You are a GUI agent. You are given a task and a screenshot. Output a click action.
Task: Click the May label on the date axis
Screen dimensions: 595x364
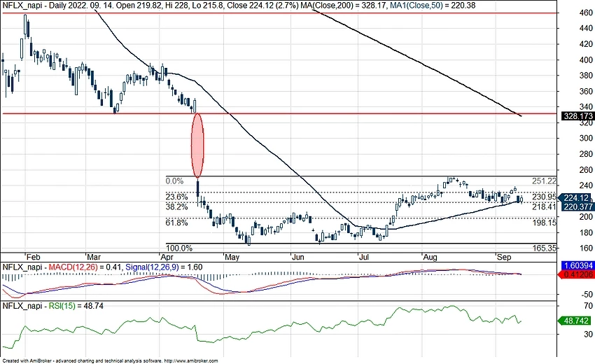click(x=232, y=257)
